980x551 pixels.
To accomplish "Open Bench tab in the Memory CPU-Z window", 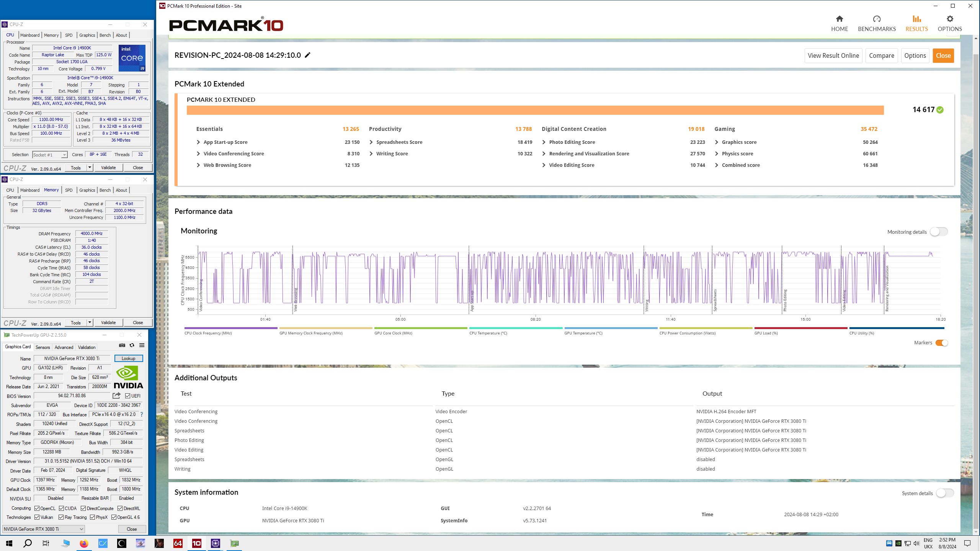I will coord(105,190).
